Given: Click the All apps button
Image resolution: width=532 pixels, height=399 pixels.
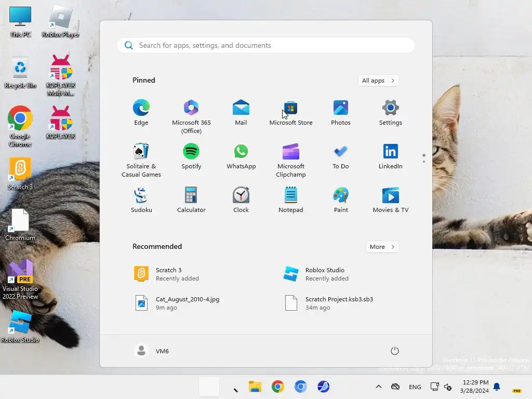Looking at the screenshot, I should (x=378, y=81).
